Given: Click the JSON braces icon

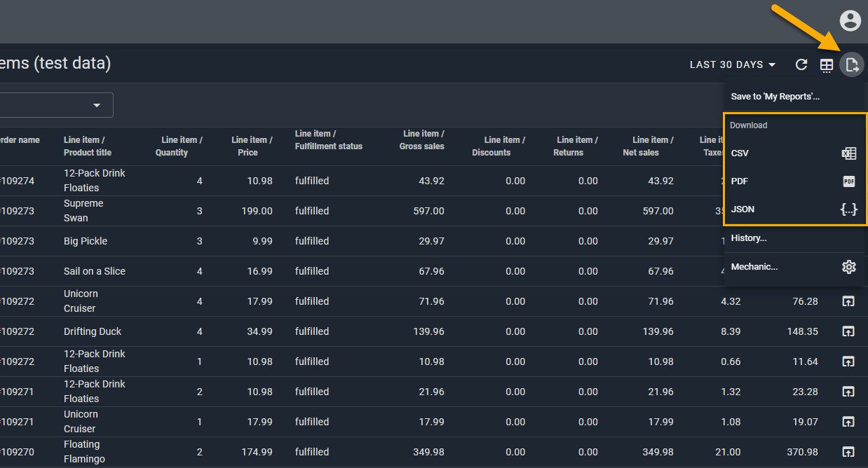Looking at the screenshot, I should click(848, 209).
